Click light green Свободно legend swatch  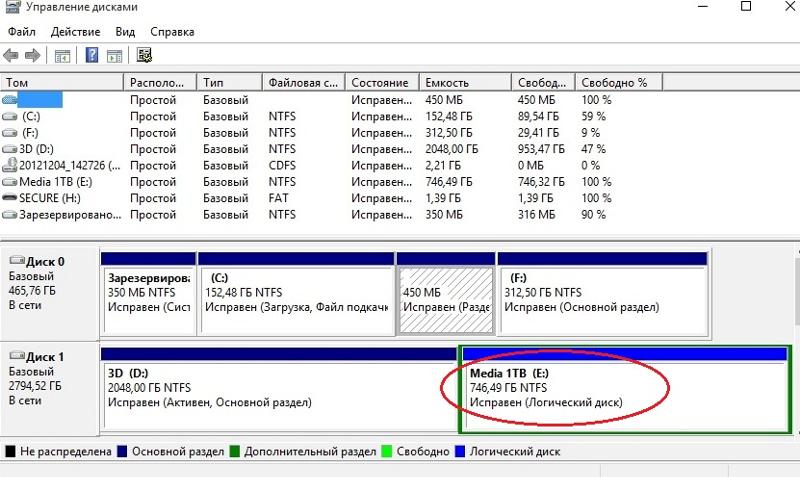pos(387,451)
